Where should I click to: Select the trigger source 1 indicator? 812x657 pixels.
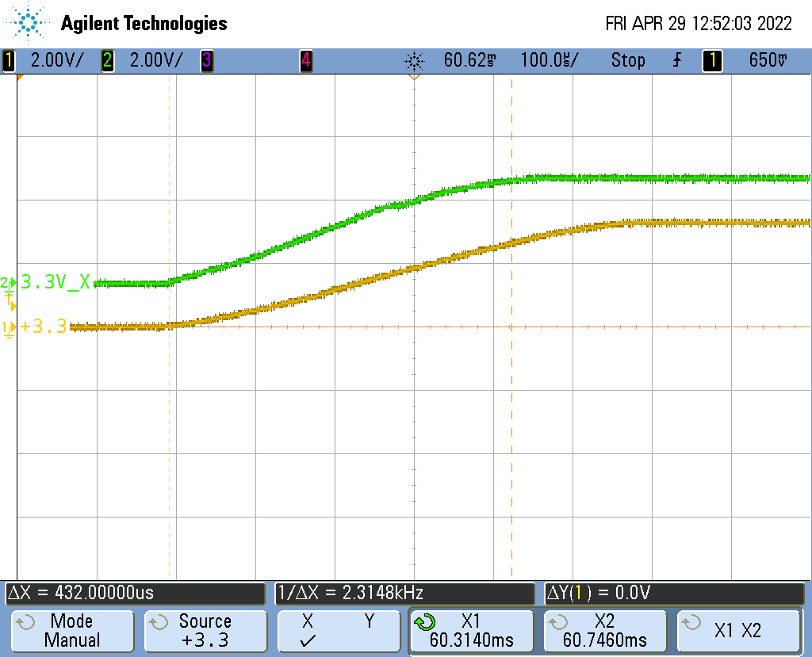pos(711,60)
